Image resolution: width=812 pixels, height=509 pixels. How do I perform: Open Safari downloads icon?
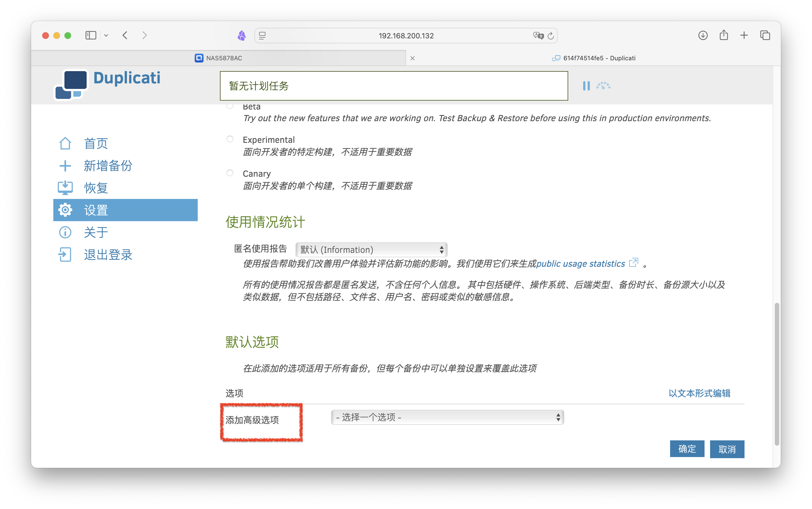pos(703,35)
